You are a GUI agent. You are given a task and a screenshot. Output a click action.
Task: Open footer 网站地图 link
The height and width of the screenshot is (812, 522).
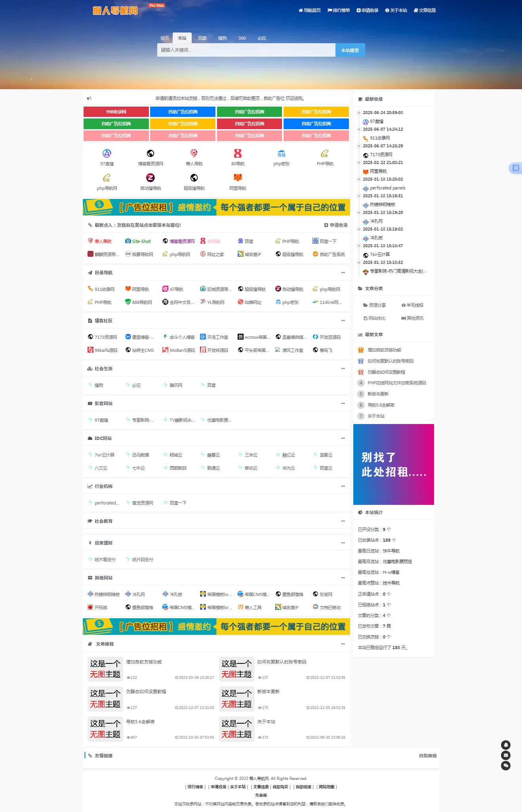[x=327, y=787]
